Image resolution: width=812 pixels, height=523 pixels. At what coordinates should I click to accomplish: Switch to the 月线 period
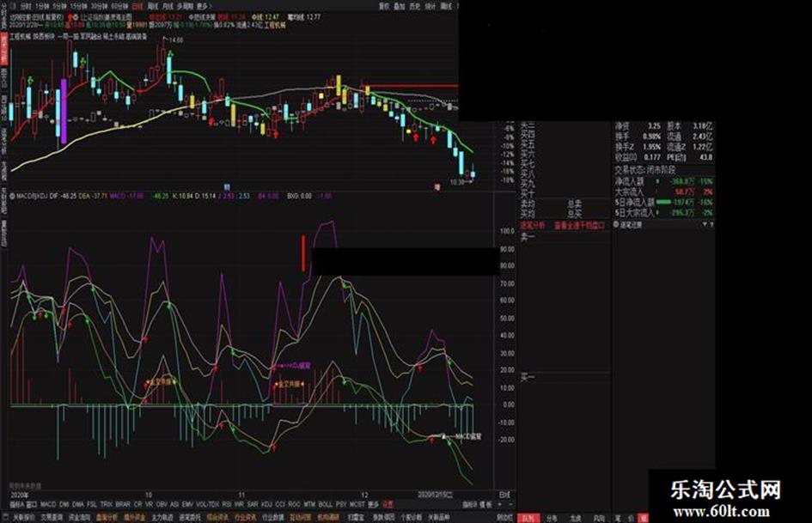tap(168, 7)
